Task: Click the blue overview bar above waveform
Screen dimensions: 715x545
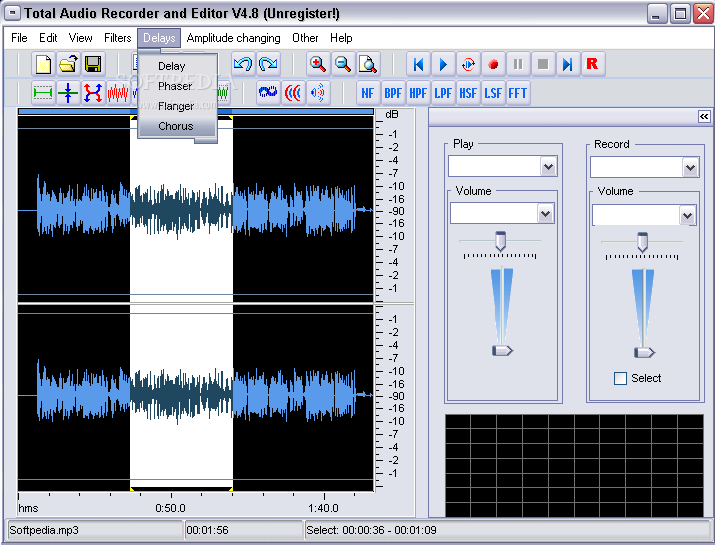Action: [x=196, y=111]
